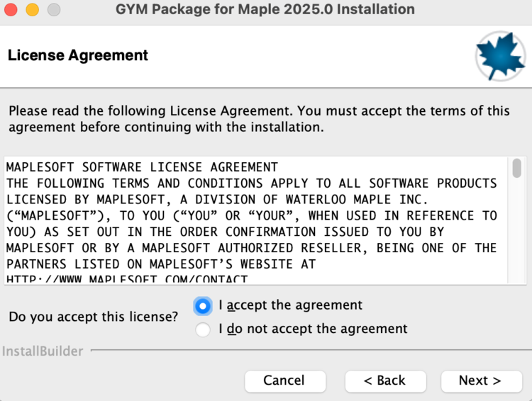Click the installer window title bar text
This screenshot has height=401, width=532.
point(265,11)
